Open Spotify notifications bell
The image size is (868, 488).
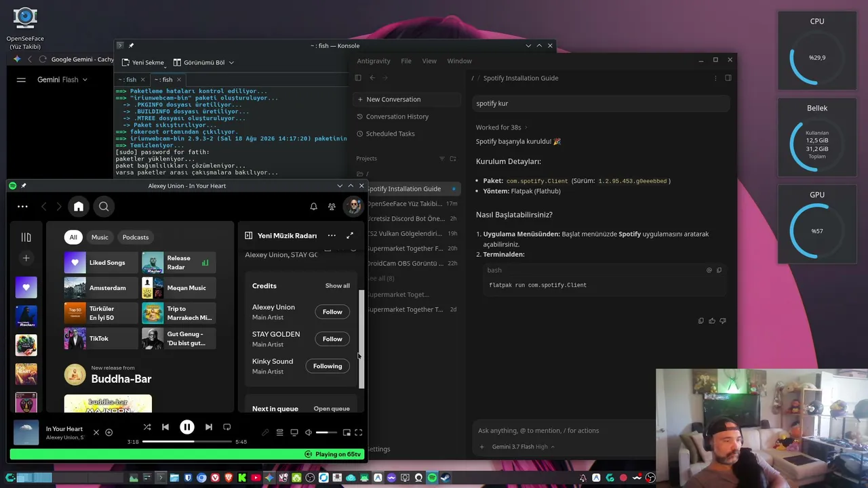[x=313, y=207]
